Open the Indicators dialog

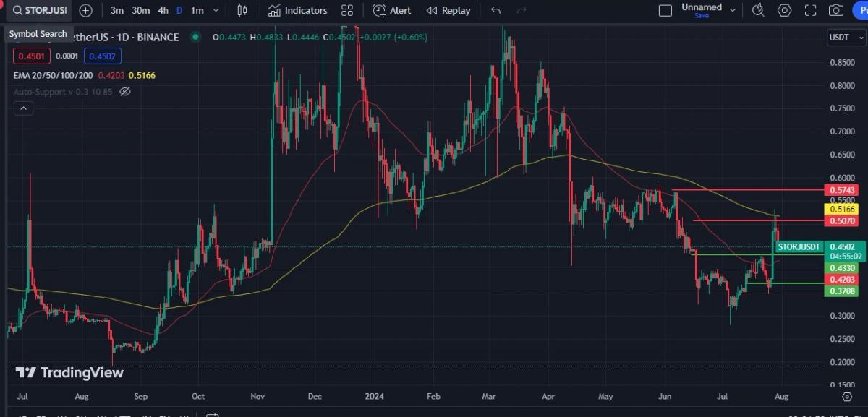[297, 10]
